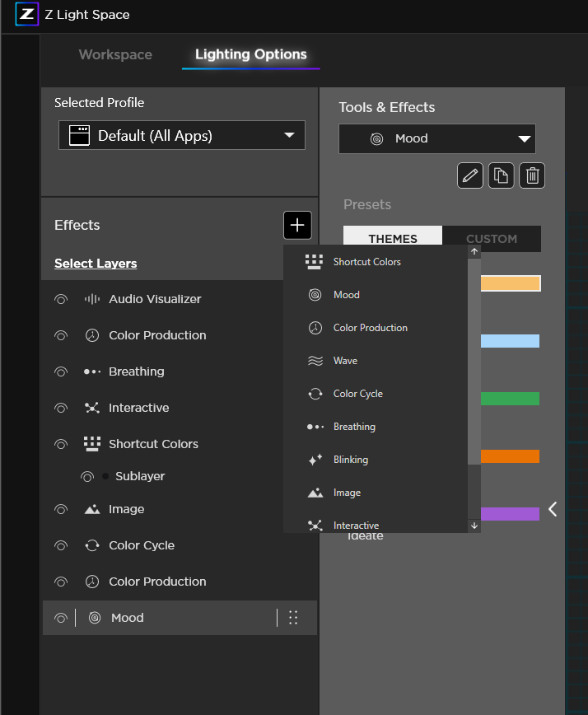Toggle visibility of the Breathing layer

(60, 372)
